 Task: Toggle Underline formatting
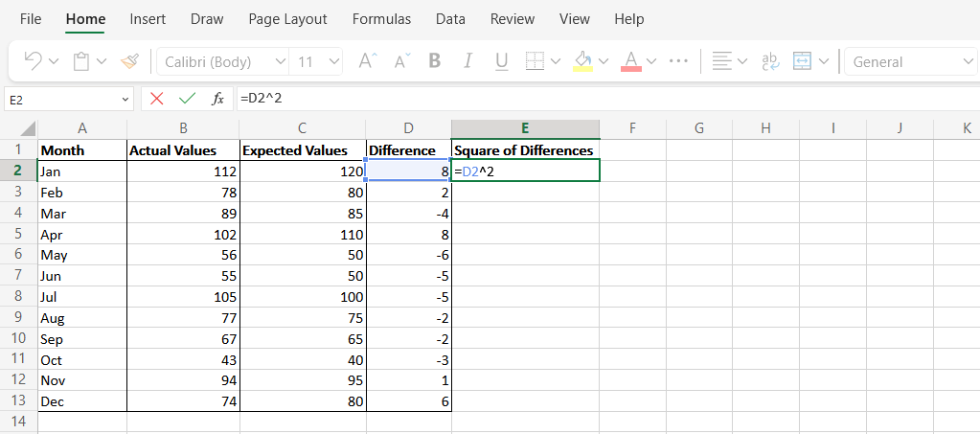(500, 61)
